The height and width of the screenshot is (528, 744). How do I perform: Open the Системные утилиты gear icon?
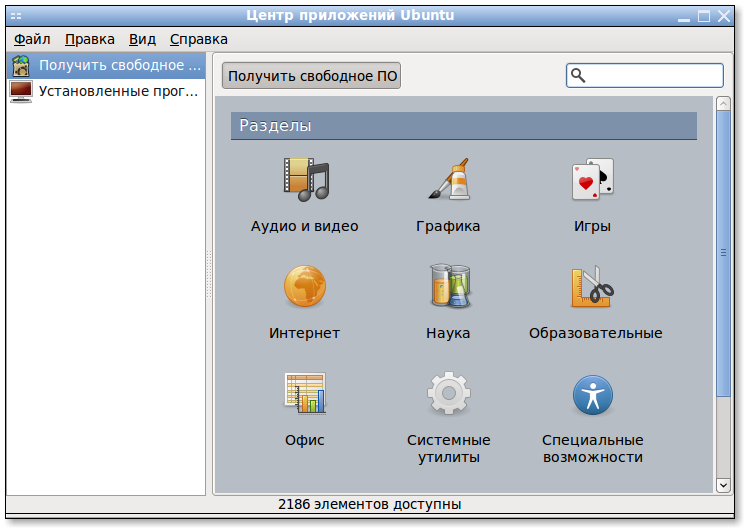[449, 393]
